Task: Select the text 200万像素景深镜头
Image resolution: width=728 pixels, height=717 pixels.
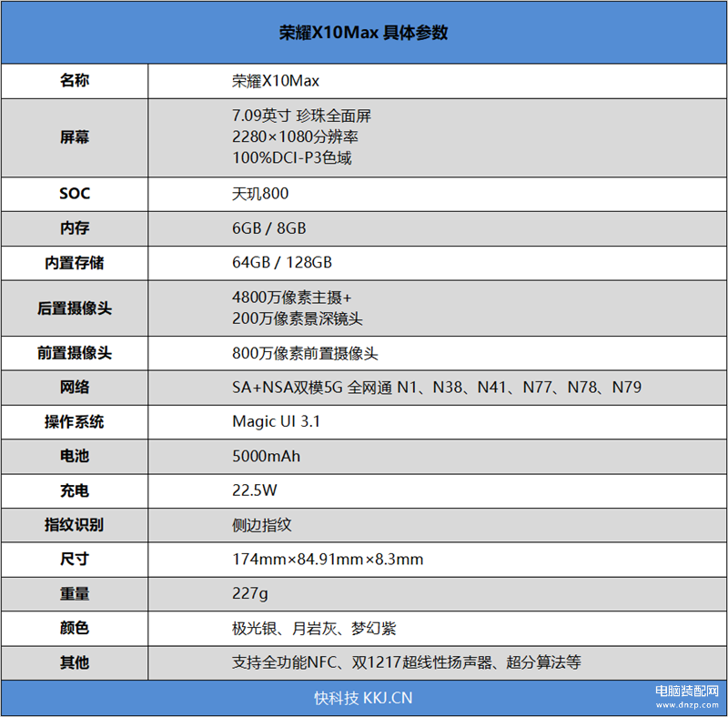Action: coord(298,318)
